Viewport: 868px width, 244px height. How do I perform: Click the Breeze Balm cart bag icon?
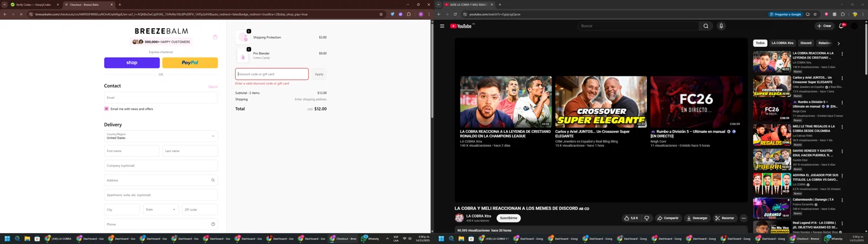click(x=215, y=37)
